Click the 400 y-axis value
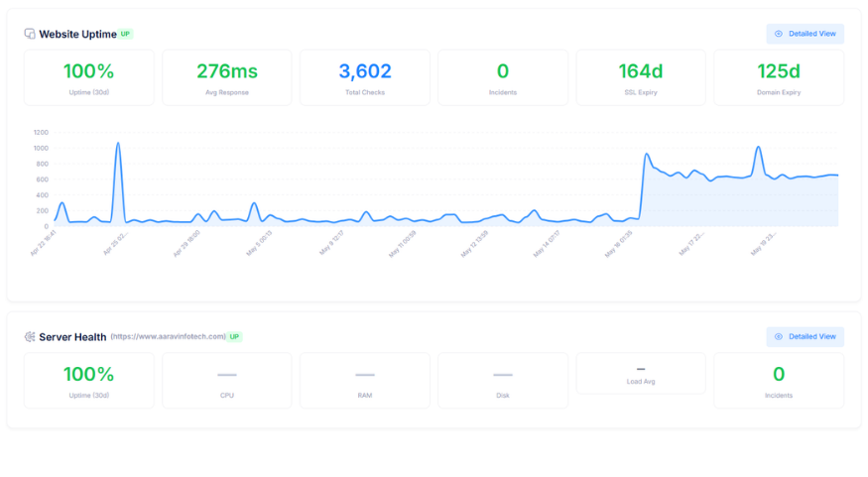This screenshot has width=868, height=477. pos(42,194)
